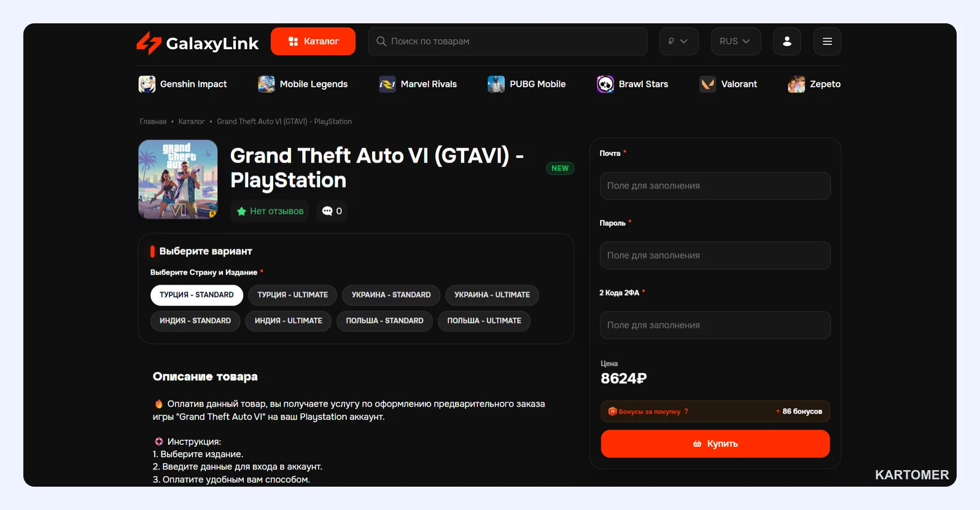Click the bonus question mark help icon
The image size is (980, 510).
coord(686,412)
